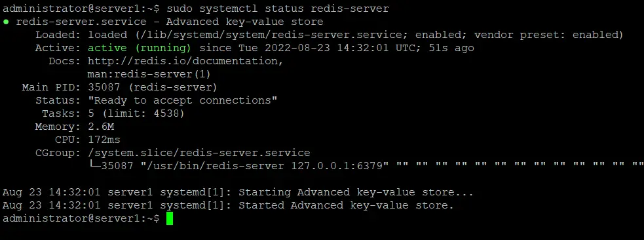The width and height of the screenshot is (644, 240).
Task: Click the CGroup tree branch symbol
Action: click(94, 166)
